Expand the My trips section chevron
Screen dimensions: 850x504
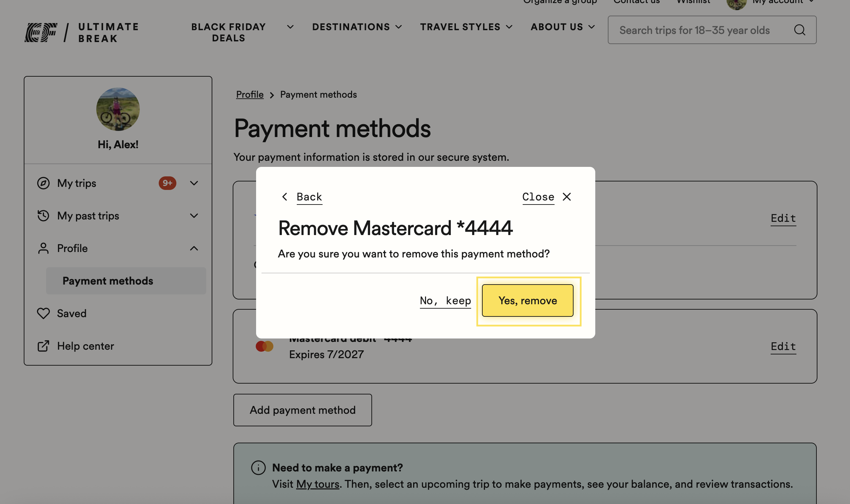[x=194, y=183]
